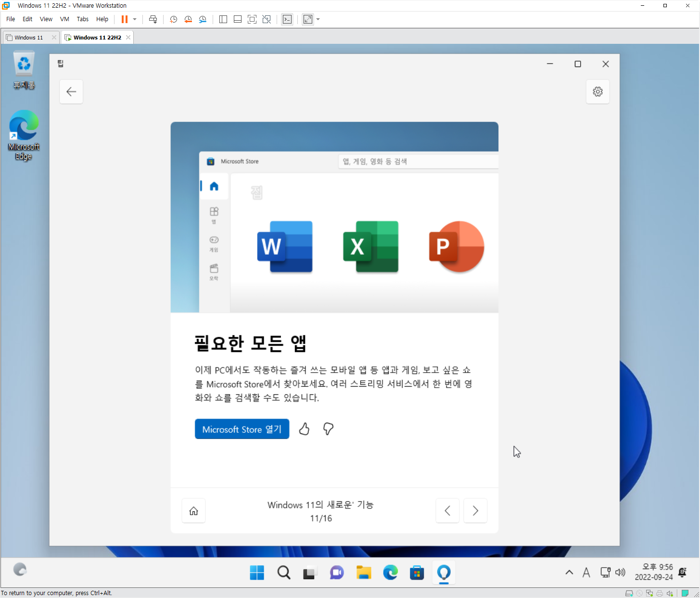Open the VMware Help menu
700x598 pixels.
102,19
